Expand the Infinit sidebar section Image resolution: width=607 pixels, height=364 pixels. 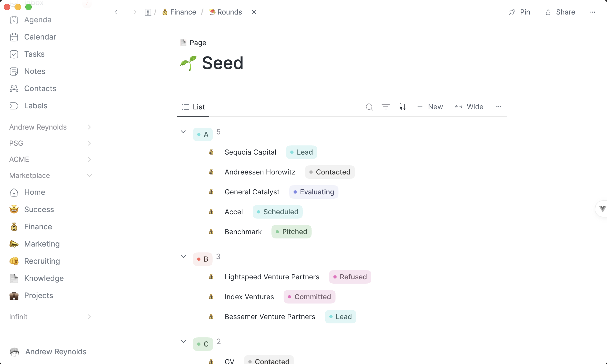tap(89, 317)
